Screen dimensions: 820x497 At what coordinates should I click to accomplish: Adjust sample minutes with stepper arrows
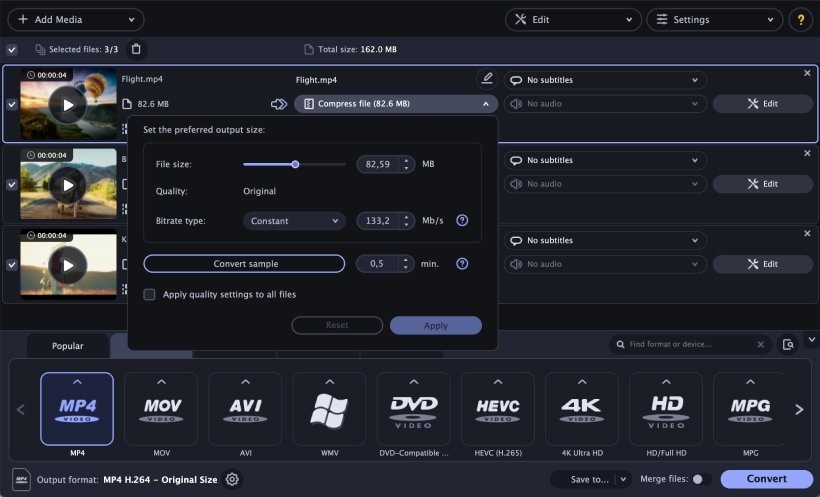tap(406, 264)
